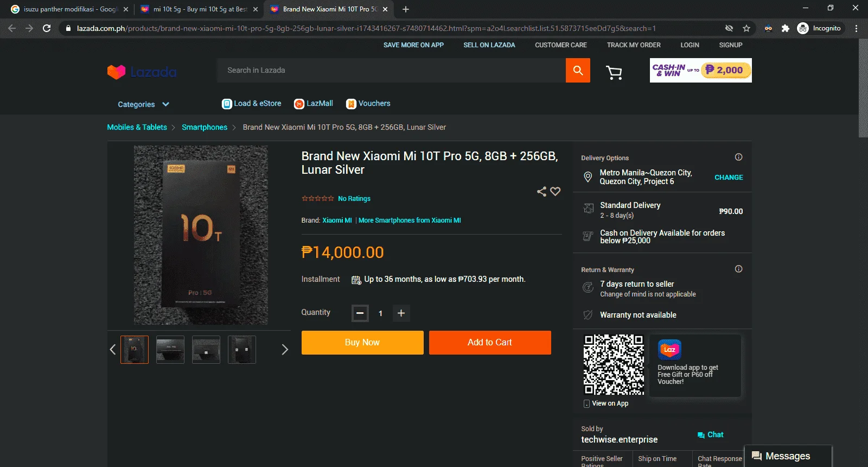Screen dimensions: 868x467
Task: Select the second product thumbnail
Action: point(170,350)
